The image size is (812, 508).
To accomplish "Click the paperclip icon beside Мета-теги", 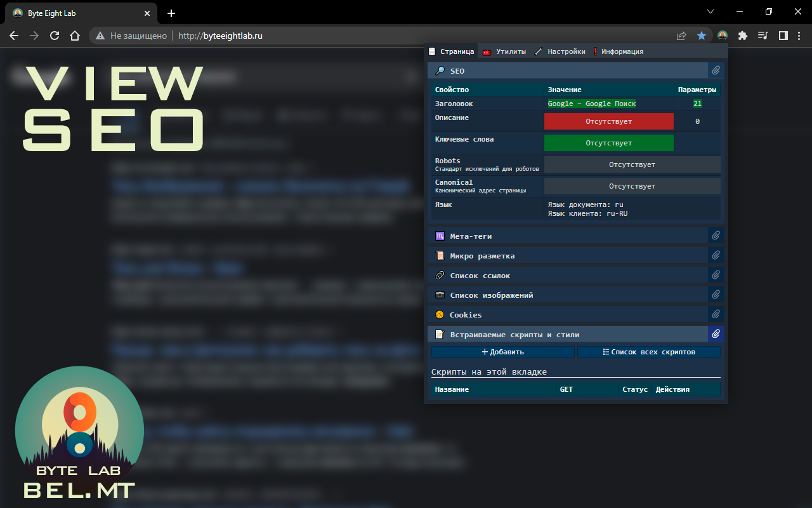I will pyautogui.click(x=716, y=236).
